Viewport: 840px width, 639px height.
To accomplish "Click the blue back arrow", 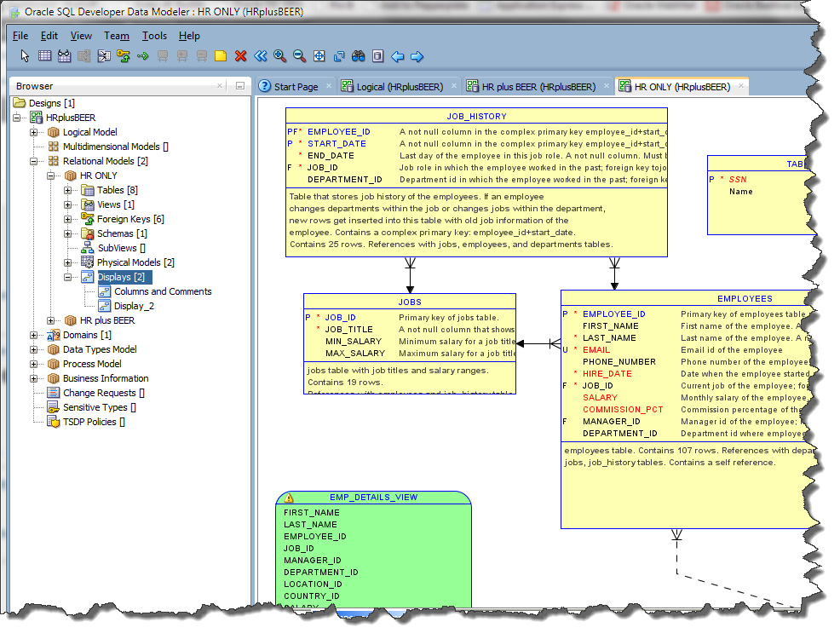I will pos(398,56).
